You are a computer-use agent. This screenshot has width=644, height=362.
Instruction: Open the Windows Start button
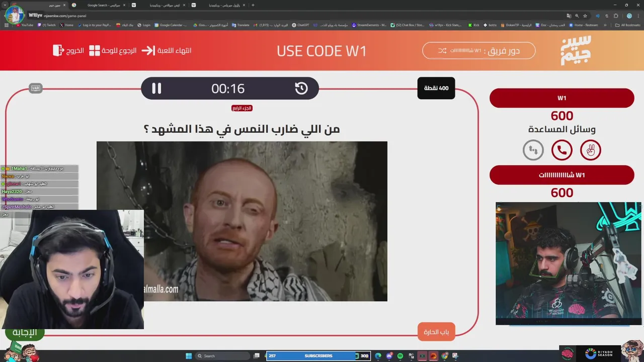189,356
